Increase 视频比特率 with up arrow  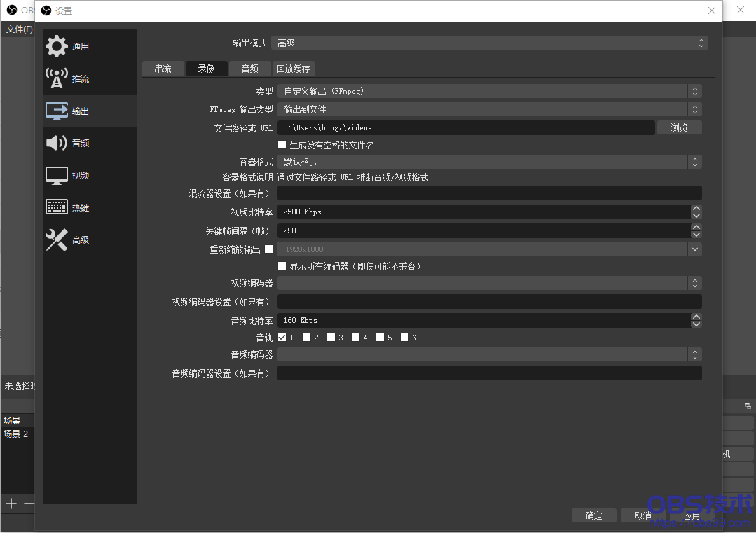pyautogui.click(x=696, y=208)
